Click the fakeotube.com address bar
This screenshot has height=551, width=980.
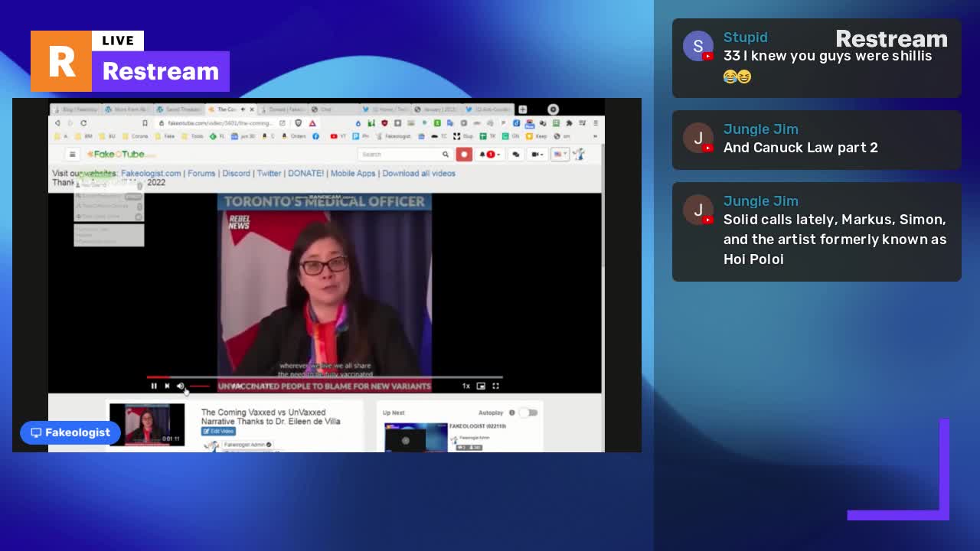220,123
